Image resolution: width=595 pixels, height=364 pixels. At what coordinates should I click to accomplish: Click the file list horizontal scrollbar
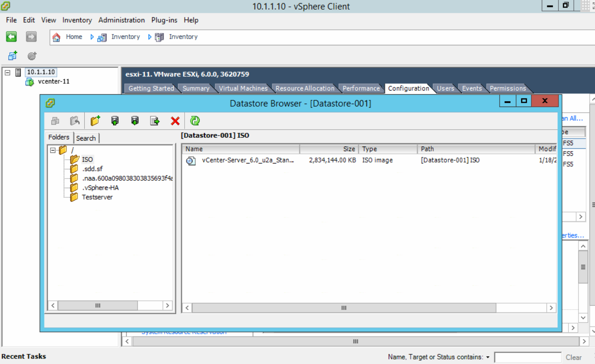click(344, 308)
